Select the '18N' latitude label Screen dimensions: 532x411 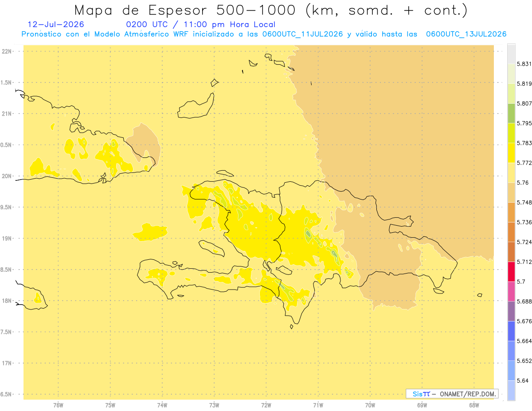tap(7, 301)
